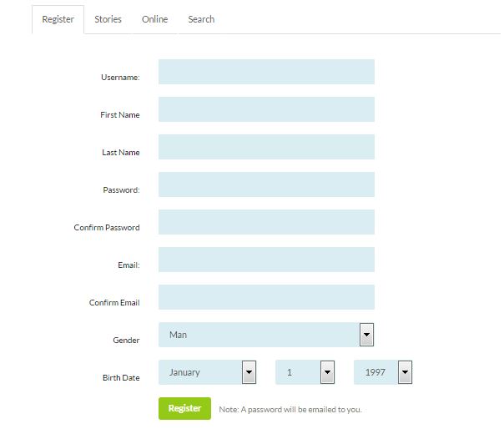This screenshot has width=504, height=434.
Task: Click the green Register button
Action: coord(184,409)
